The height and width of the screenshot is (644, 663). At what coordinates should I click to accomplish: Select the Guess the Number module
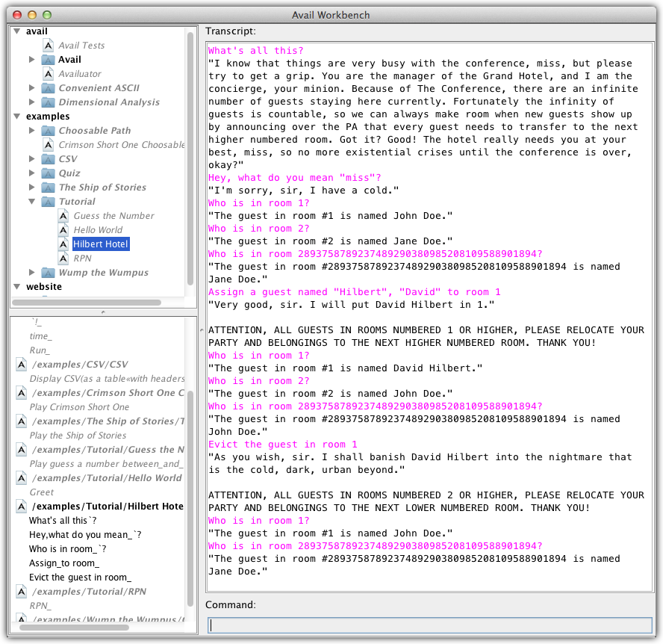(113, 216)
